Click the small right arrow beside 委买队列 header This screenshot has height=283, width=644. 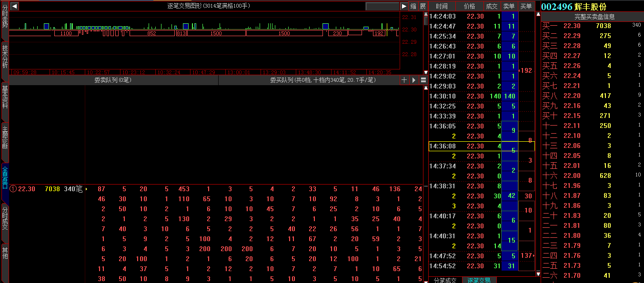pyautogui.click(x=414, y=80)
